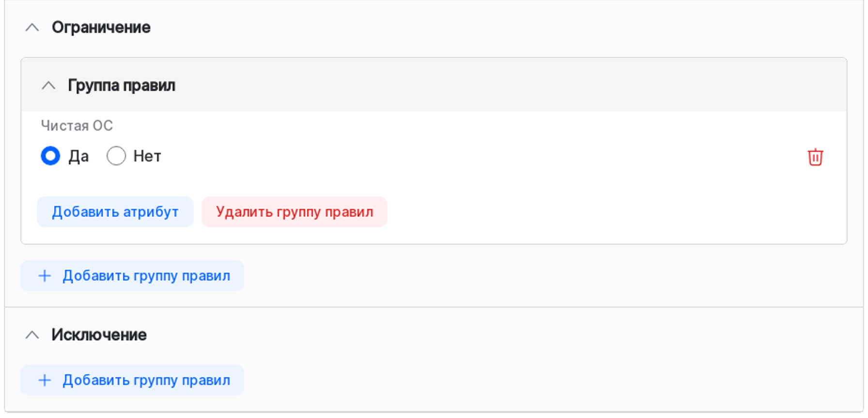Select the Да radio button
This screenshot has height=418, width=868.
(50, 156)
